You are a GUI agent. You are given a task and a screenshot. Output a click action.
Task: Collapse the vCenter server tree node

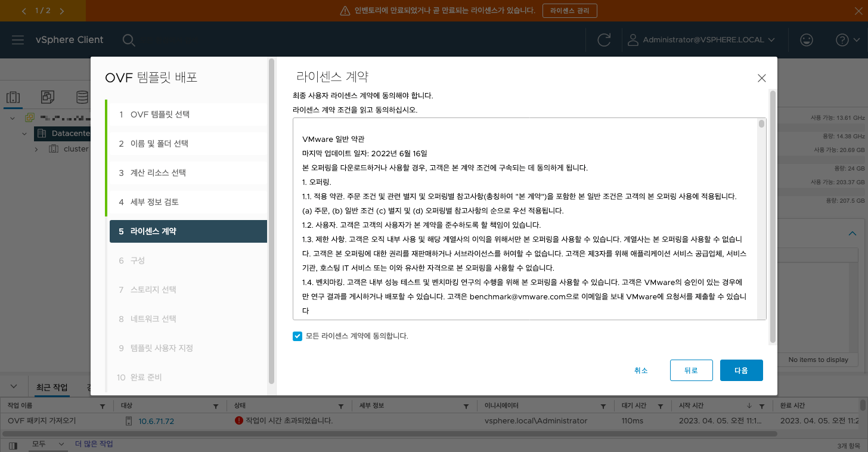[14, 117]
